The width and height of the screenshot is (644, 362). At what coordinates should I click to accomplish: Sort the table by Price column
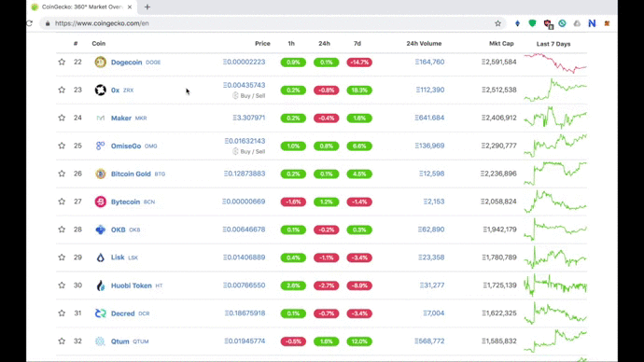(x=262, y=44)
